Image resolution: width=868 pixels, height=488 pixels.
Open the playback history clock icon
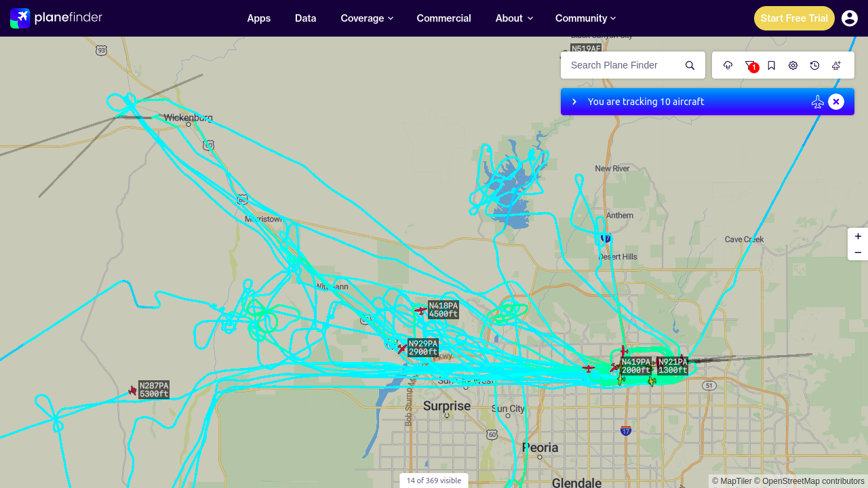tap(815, 65)
